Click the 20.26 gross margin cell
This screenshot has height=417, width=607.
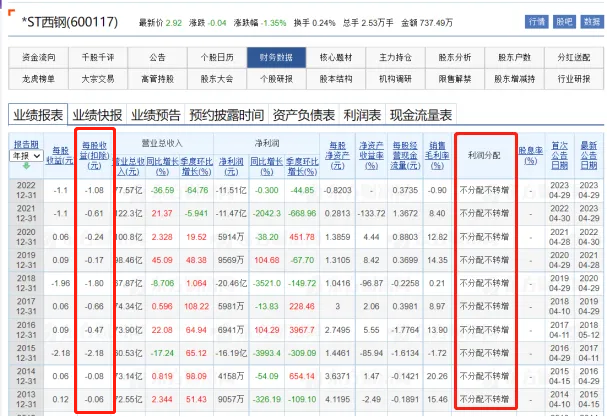437,376
